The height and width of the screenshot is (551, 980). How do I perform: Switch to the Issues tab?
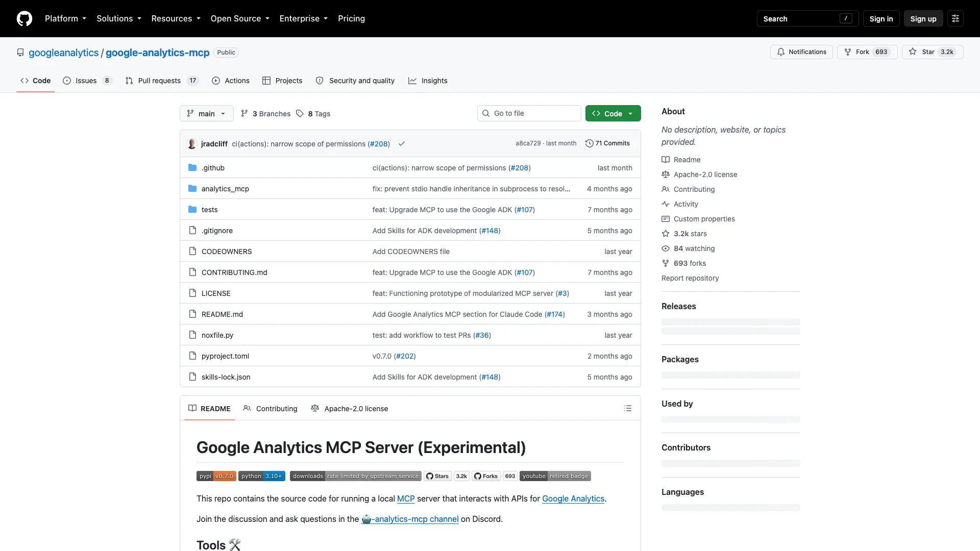tap(87, 81)
